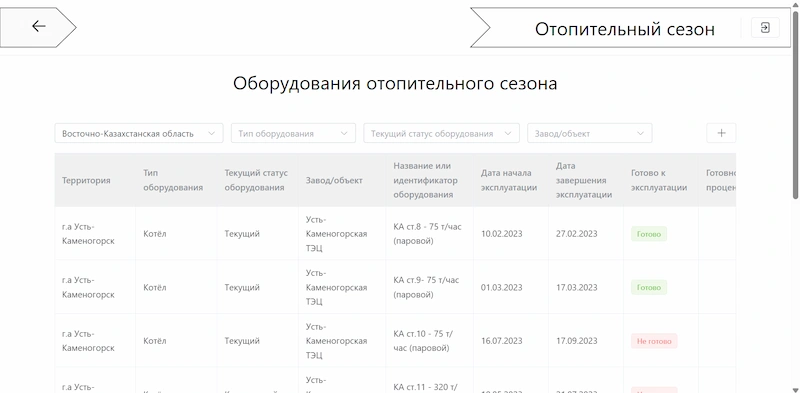Click end date 27.02.2023
This screenshot has width=800, height=393.
point(577,234)
